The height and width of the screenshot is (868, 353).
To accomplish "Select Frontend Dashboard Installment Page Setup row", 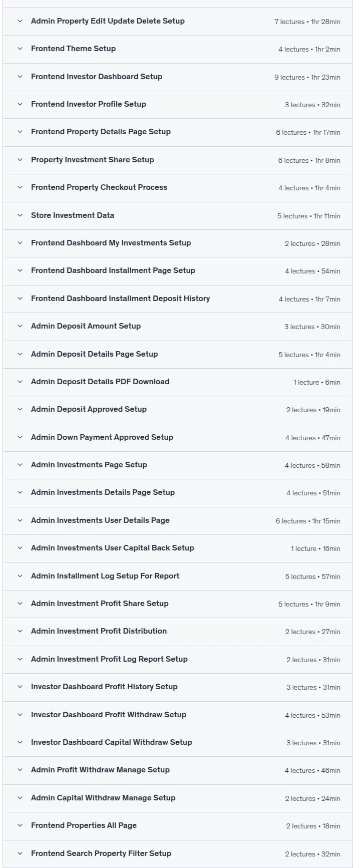I will pyautogui.click(x=178, y=271).
